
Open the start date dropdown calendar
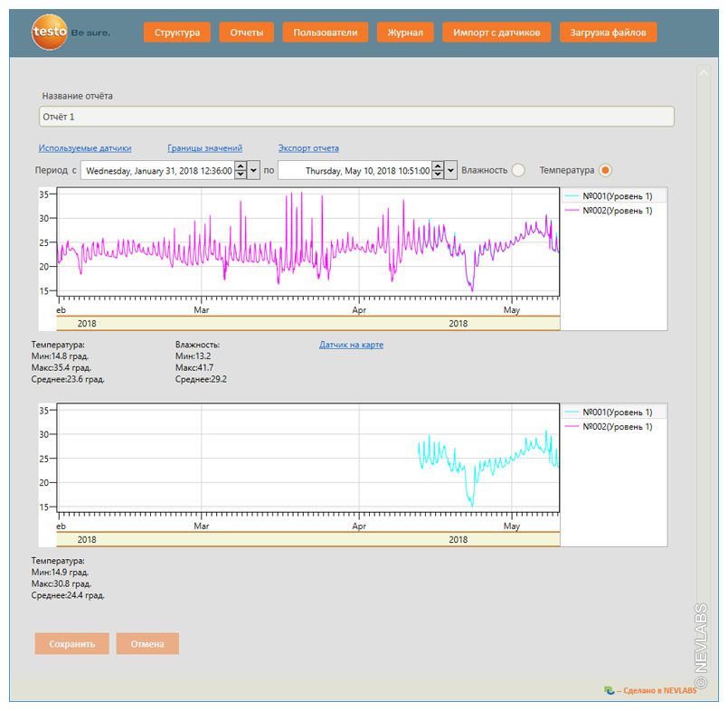(254, 170)
